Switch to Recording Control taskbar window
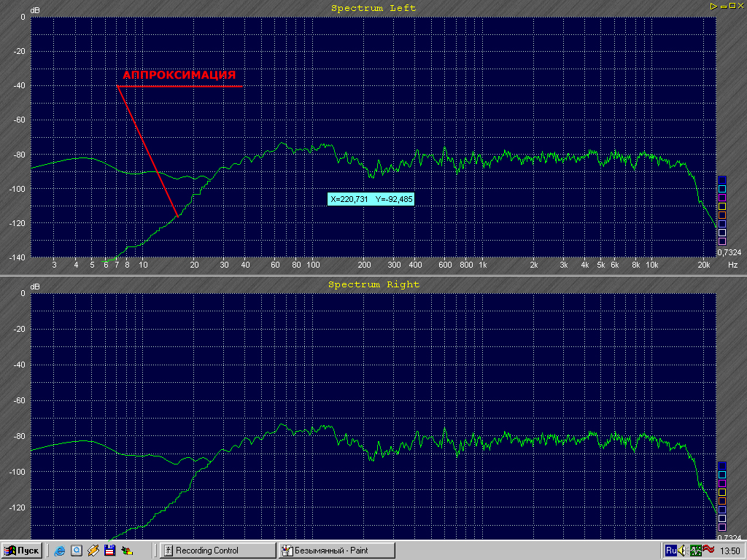 [217, 551]
